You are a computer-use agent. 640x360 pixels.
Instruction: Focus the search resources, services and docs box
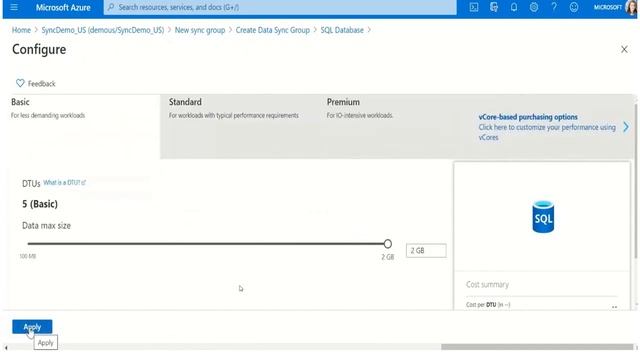280,7
